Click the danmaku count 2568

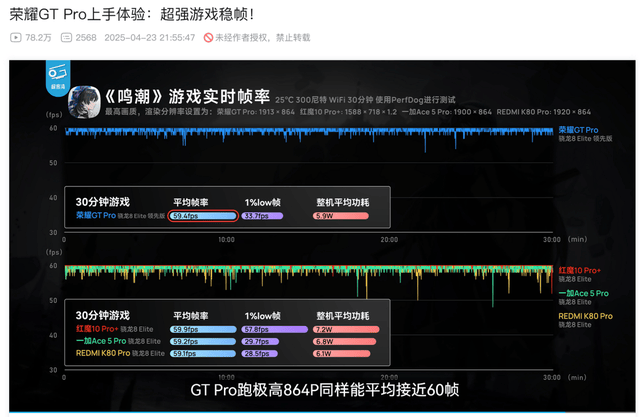coord(86,38)
